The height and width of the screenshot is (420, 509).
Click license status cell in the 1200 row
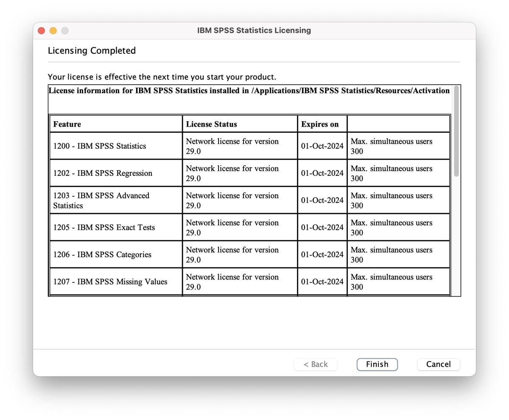240,146
